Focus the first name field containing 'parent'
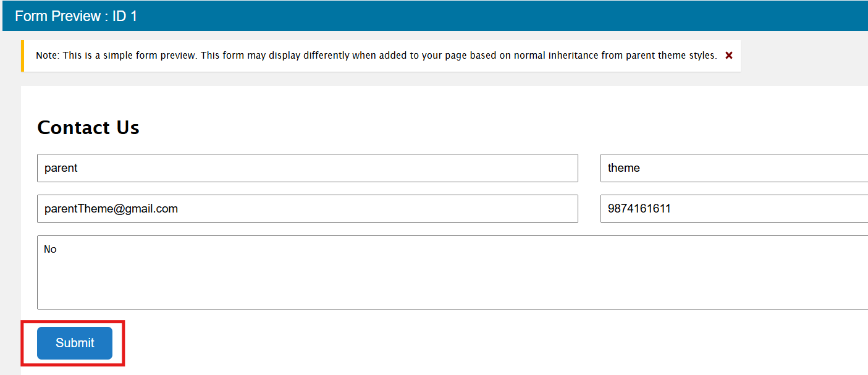This screenshot has height=375, width=868. coord(308,168)
